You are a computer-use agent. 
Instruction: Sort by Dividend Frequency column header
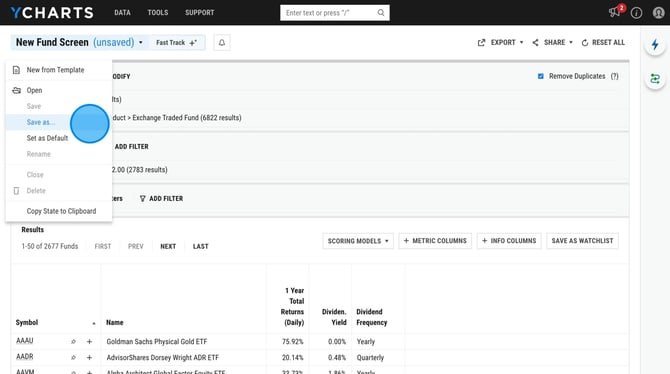(x=372, y=317)
